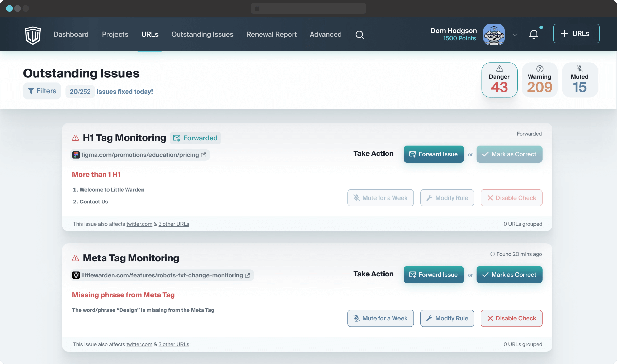Screen dimensions: 617x364
Task: Click the More than 1 H1 heading
Action: coord(96,175)
